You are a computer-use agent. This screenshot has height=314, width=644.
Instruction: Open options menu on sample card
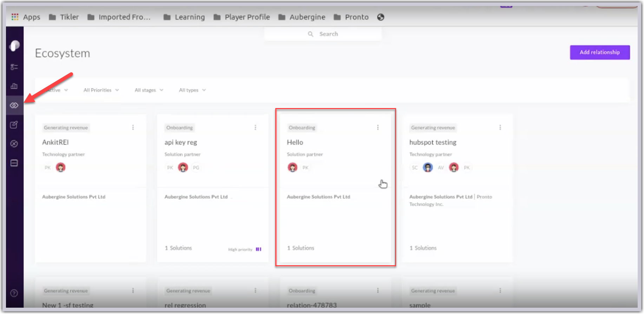coord(500,290)
